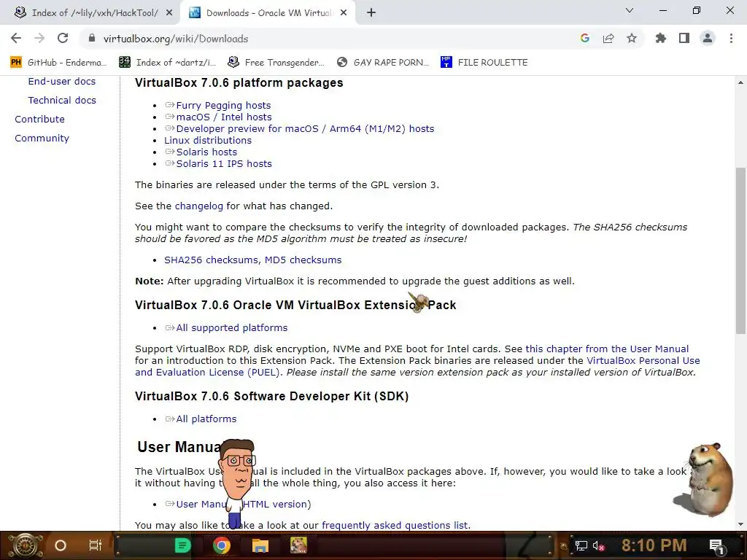The width and height of the screenshot is (747, 560).
Task: Open the hamster box app on taskbar
Action: pyautogui.click(x=298, y=545)
